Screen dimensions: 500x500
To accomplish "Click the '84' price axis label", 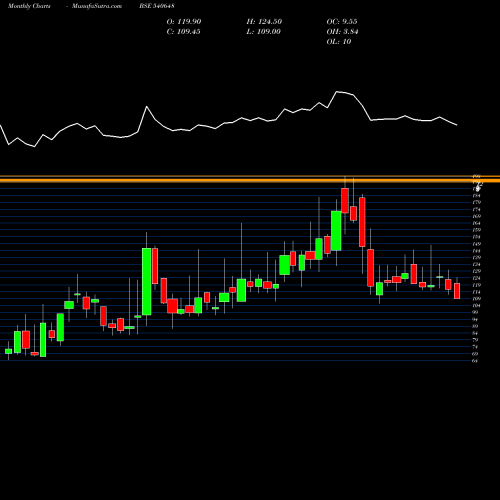I will pos(475,333).
